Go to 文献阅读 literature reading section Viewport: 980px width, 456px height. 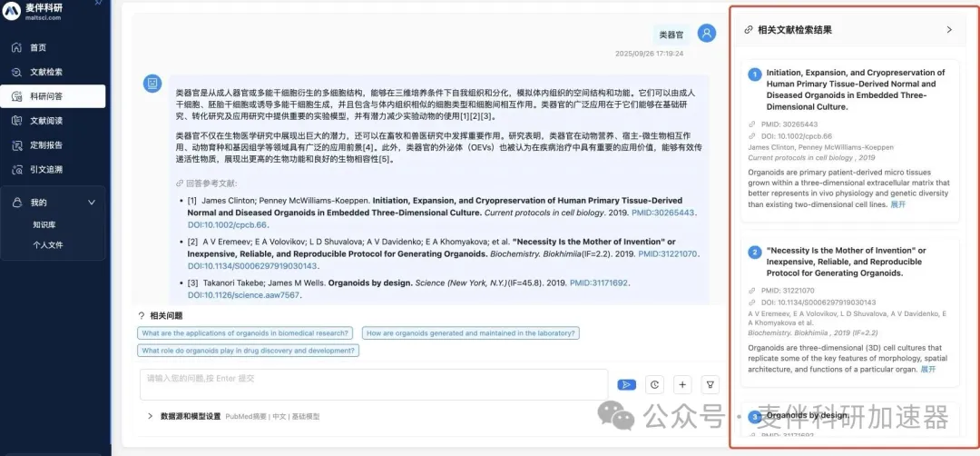[x=45, y=120]
